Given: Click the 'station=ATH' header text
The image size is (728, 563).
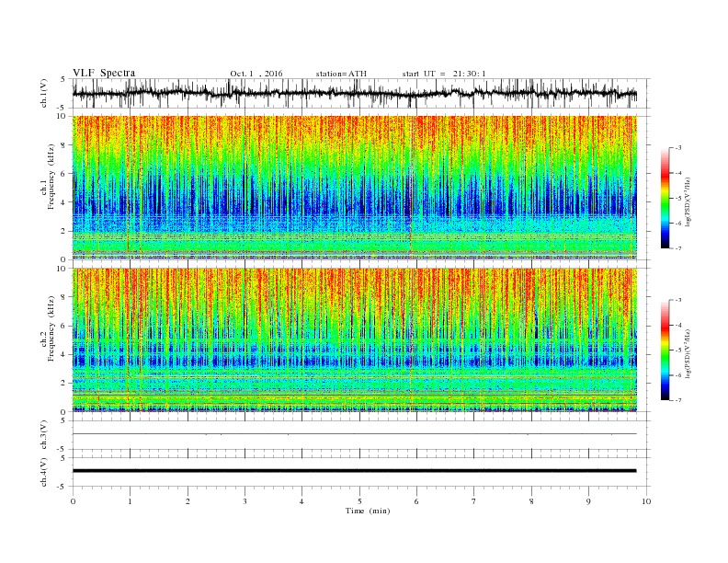Looking at the screenshot, I should click(341, 74).
